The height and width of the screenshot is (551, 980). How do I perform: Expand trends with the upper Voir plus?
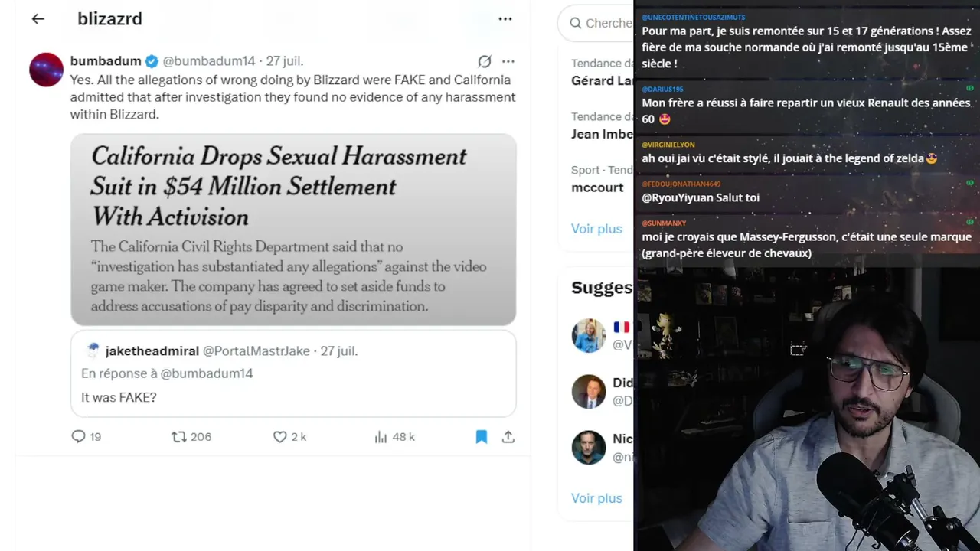pos(596,228)
